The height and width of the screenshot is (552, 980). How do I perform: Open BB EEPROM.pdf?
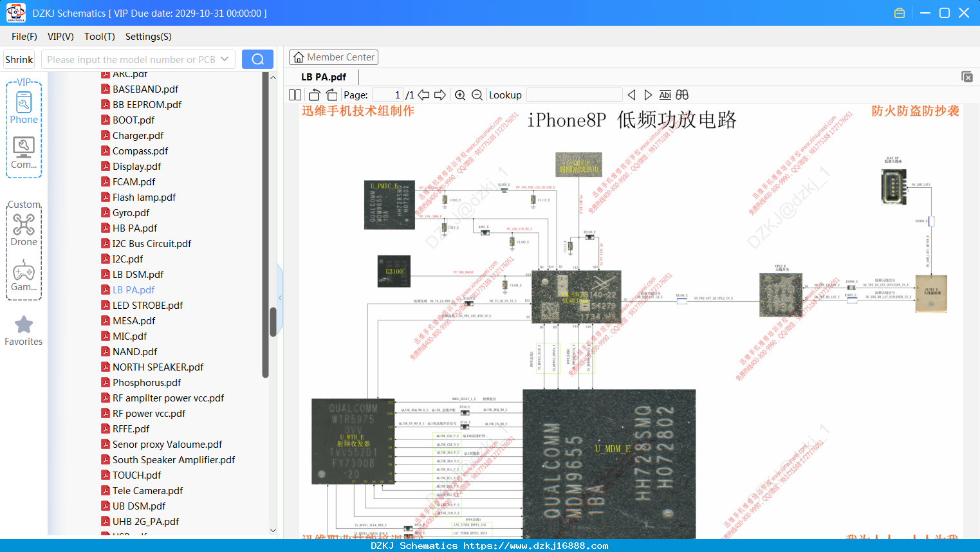pos(147,104)
